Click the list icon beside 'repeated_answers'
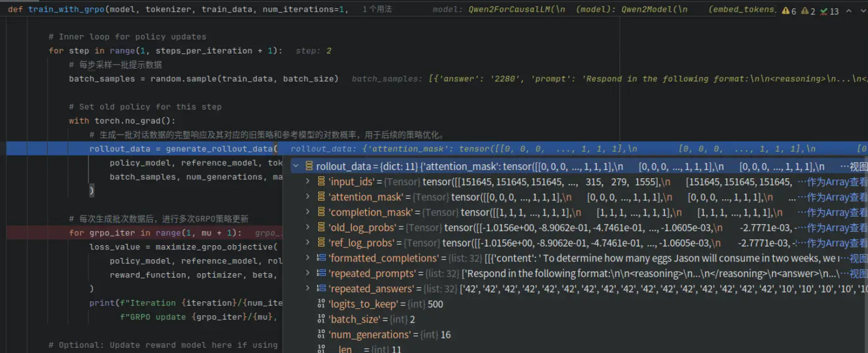Viewport: 868px width, 353px height. pyautogui.click(x=321, y=288)
